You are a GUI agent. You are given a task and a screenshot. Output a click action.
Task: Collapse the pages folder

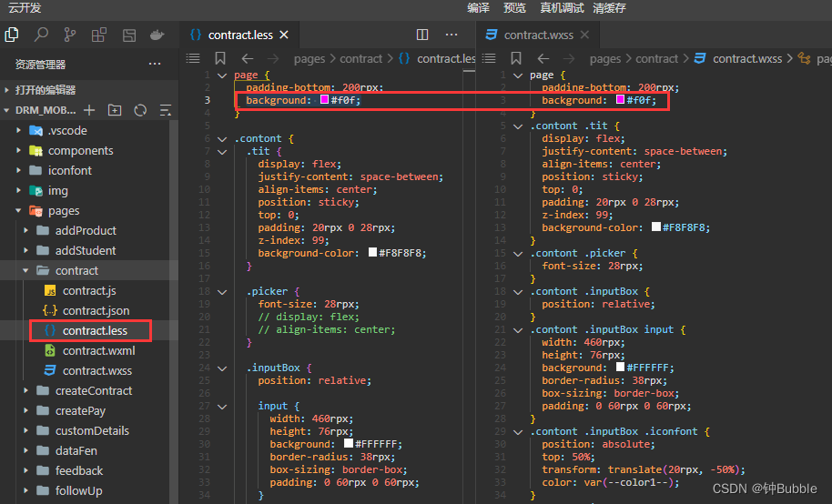[x=19, y=211]
